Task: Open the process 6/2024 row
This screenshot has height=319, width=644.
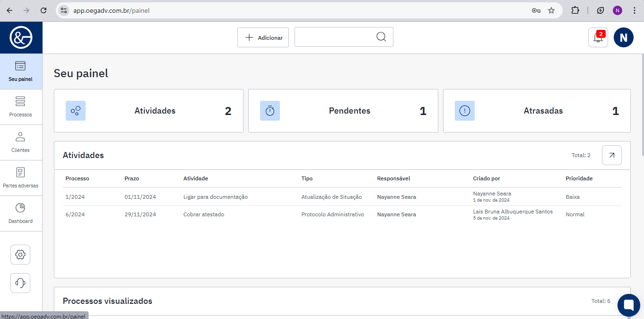Action: click(x=342, y=214)
